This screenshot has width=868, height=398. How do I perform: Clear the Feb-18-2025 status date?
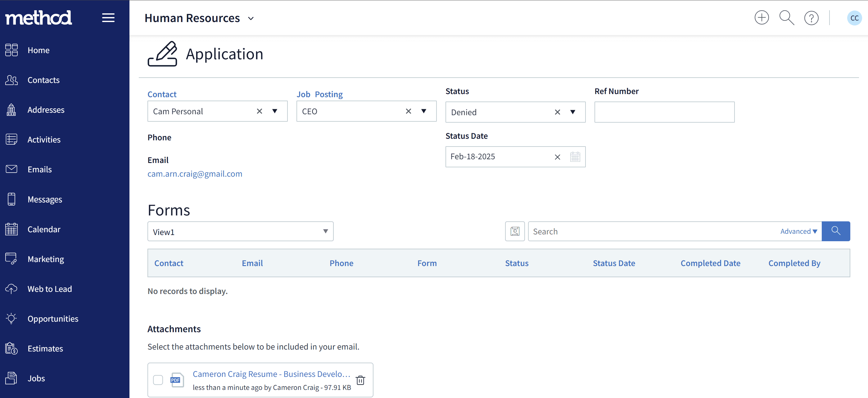click(x=557, y=157)
